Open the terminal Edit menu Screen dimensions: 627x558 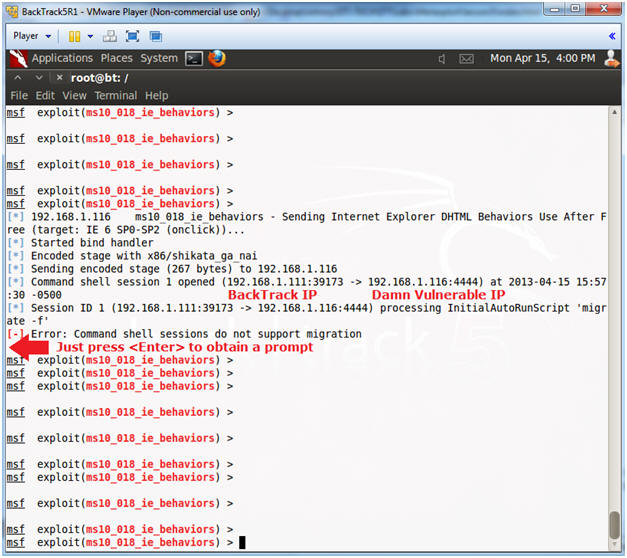(x=45, y=96)
